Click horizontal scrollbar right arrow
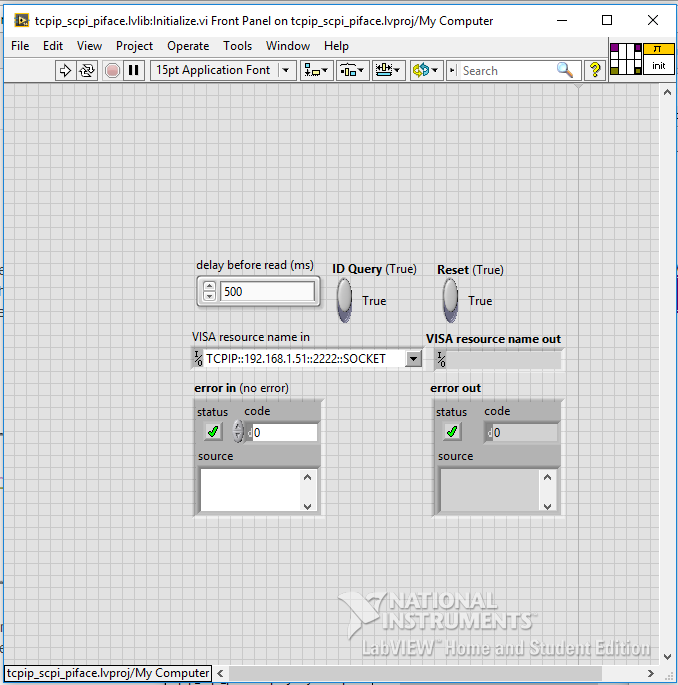678x685 pixels. point(650,673)
